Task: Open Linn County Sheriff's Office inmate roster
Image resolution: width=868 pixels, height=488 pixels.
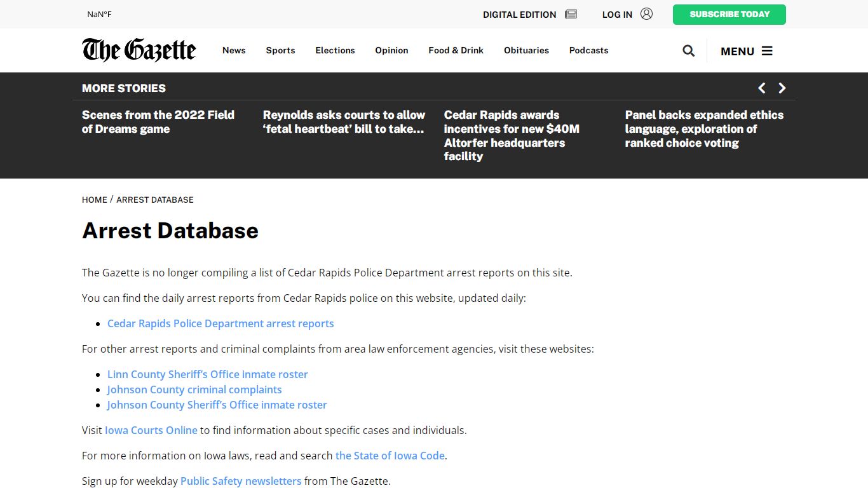Action: point(208,374)
